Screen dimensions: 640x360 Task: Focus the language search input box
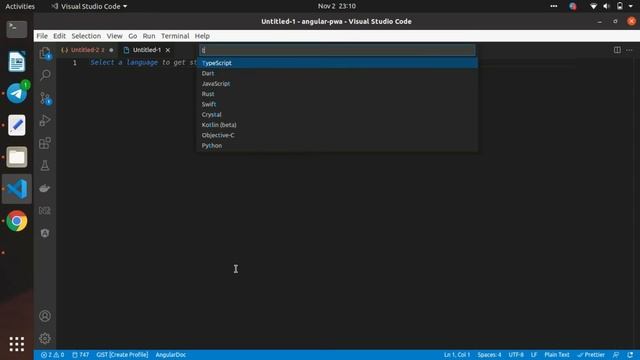click(337, 50)
